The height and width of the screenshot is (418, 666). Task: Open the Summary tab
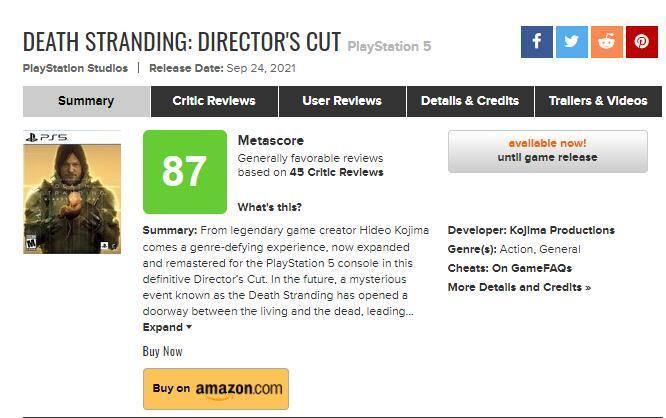[86, 101]
